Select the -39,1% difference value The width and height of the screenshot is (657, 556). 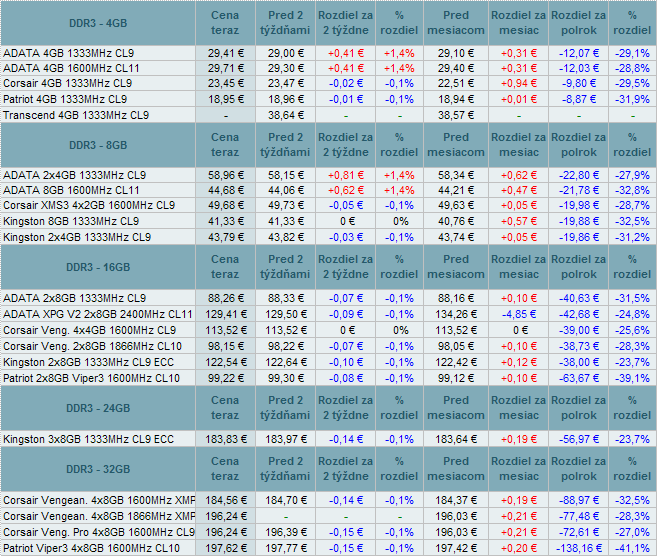632,378
